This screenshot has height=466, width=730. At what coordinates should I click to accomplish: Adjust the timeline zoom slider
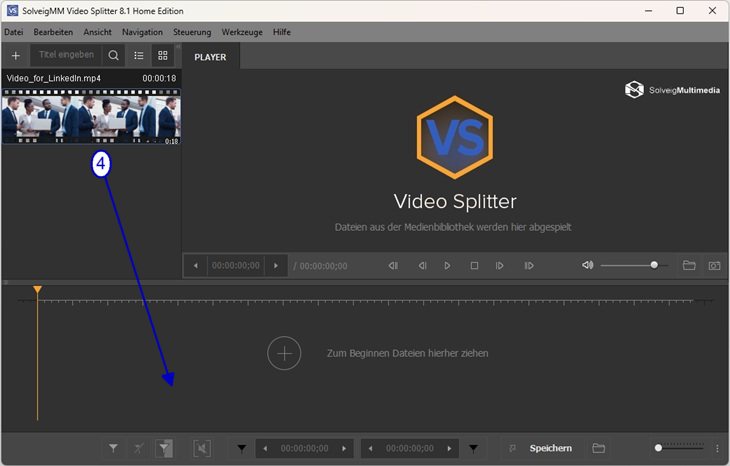[680, 447]
